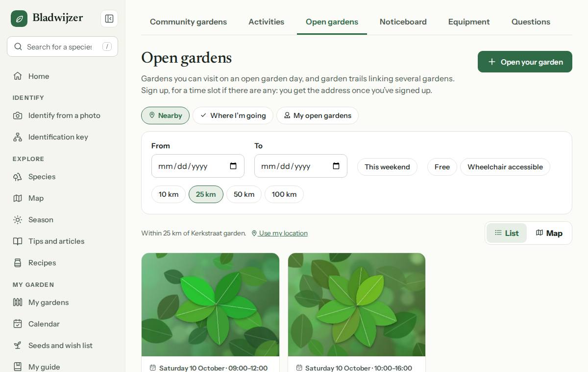Select the My open gardens filter chip
Image resolution: width=588 pixels, height=372 pixels.
(x=318, y=116)
